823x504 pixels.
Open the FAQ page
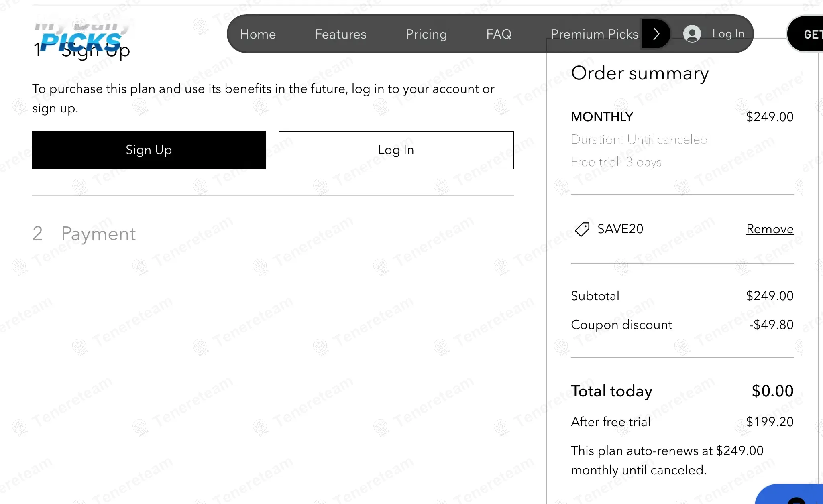[x=499, y=34]
